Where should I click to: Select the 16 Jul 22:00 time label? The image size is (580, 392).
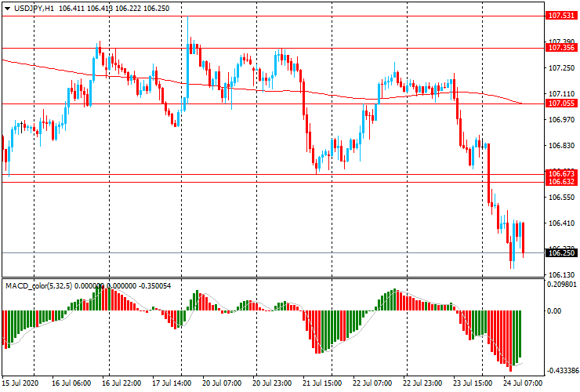pyautogui.click(x=121, y=383)
